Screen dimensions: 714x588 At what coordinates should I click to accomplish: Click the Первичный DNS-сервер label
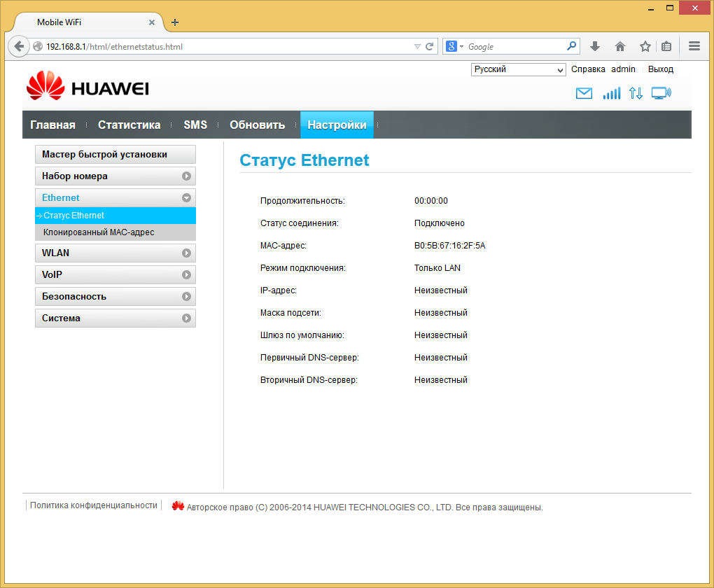pos(309,358)
